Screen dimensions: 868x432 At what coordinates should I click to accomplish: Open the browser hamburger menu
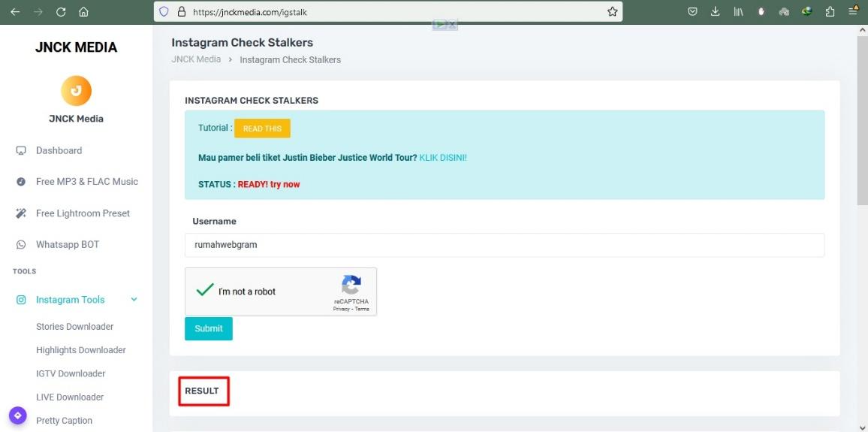[853, 11]
